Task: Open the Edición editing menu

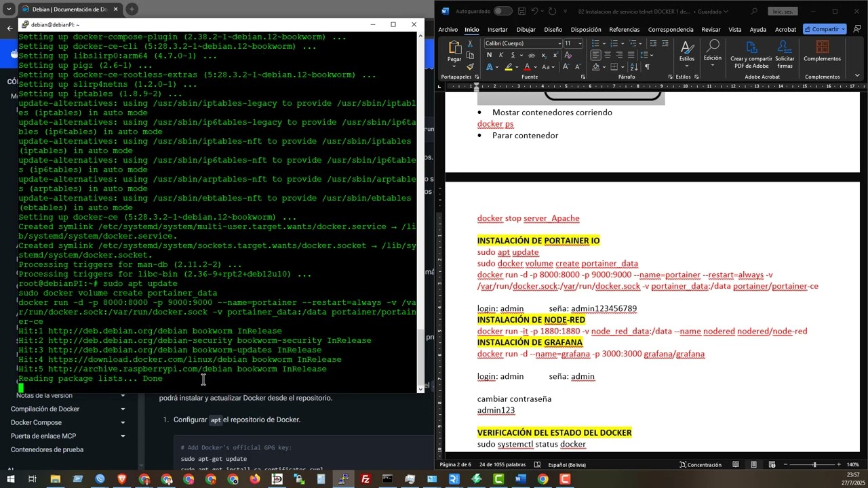Action: (712, 52)
